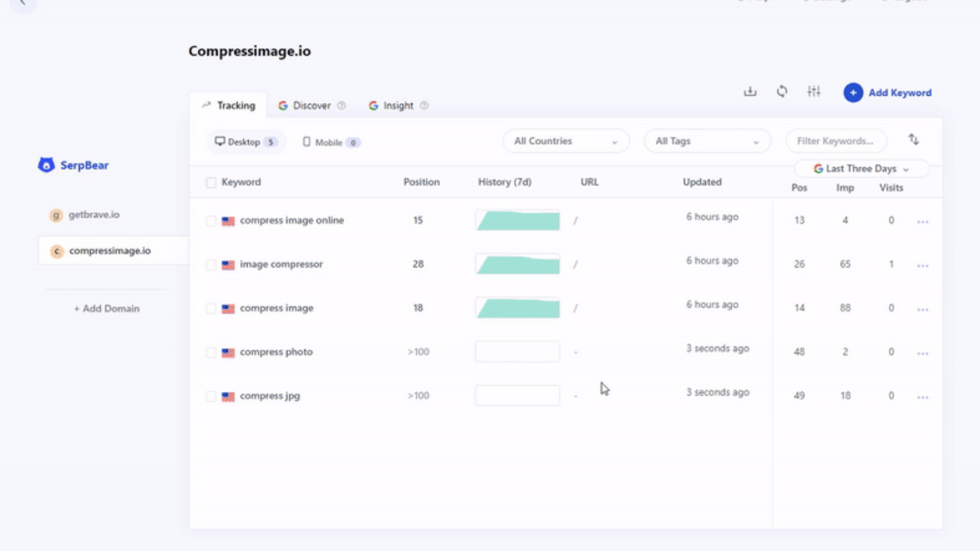Expand the Last Three Days dropdown

(x=861, y=169)
